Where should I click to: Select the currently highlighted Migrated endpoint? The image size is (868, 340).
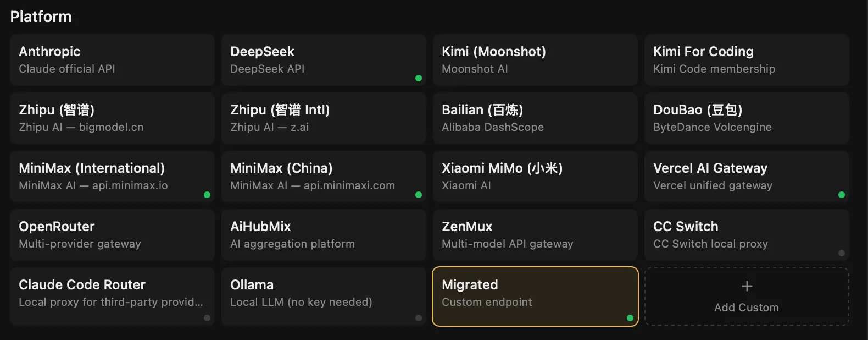[x=535, y=296]
